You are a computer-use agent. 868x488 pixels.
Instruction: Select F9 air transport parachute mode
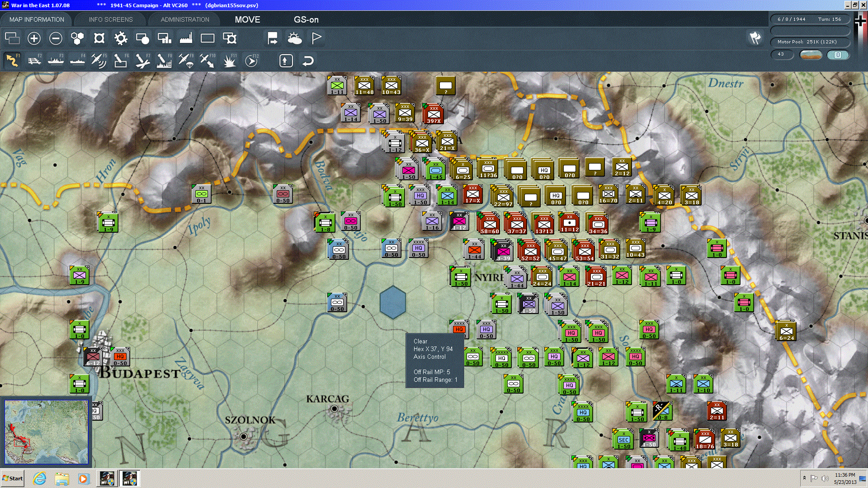186,61
